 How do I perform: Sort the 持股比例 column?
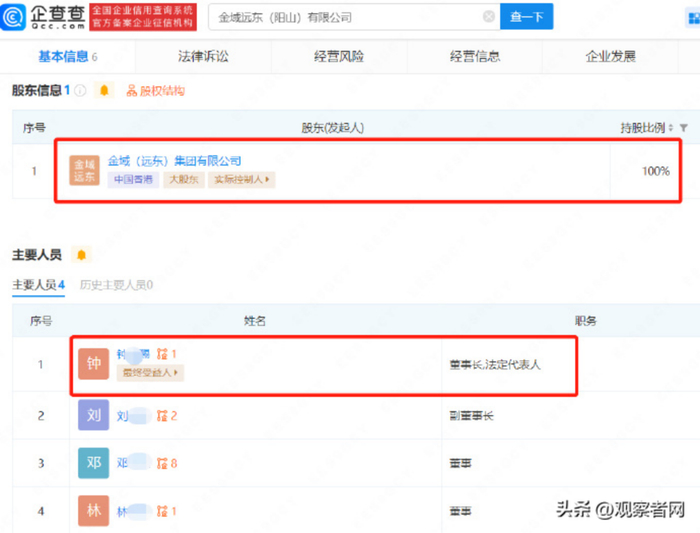671,128
